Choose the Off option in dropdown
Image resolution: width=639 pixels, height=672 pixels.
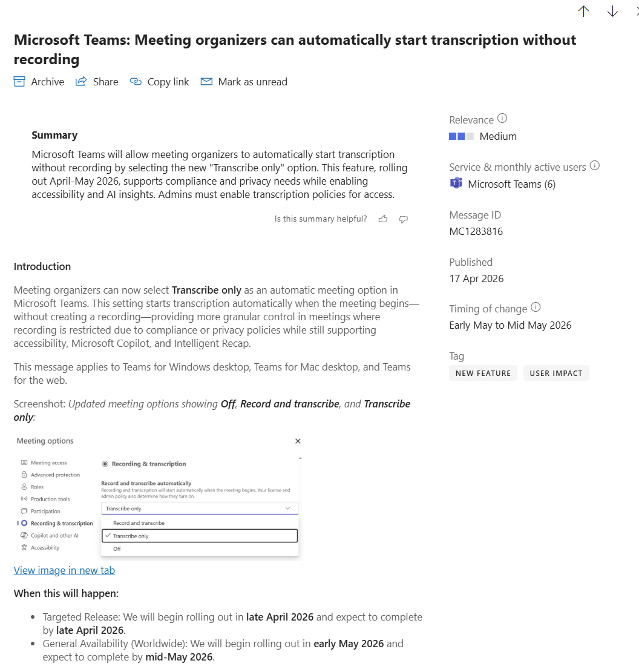click(x=117, y=548)
